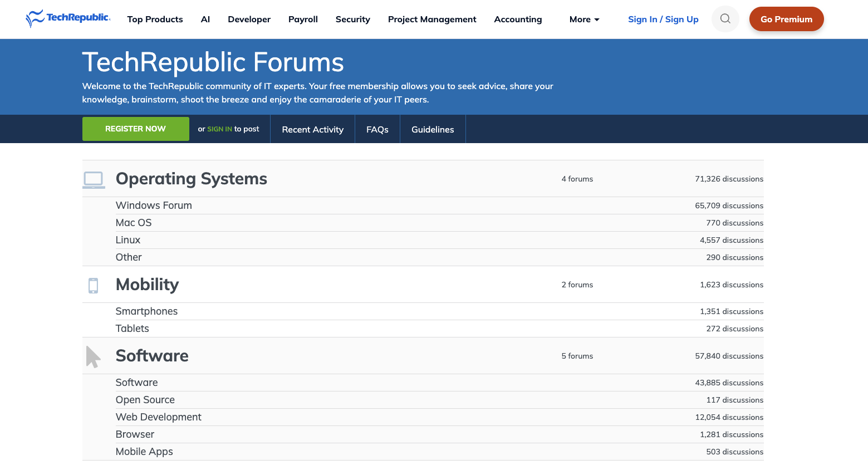
Task: Click the green SIGN IN link
Action: coord(219,129)
